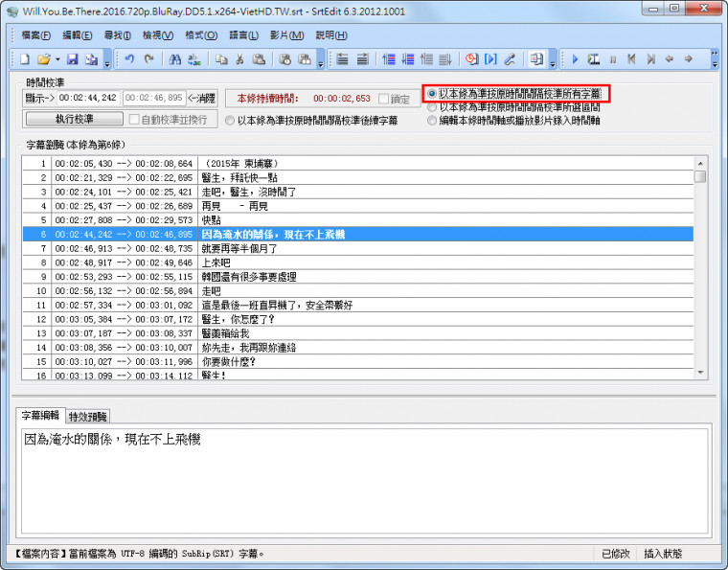Expand the timing toolbar overflow options
728x570 pixels.
point(553,62)
